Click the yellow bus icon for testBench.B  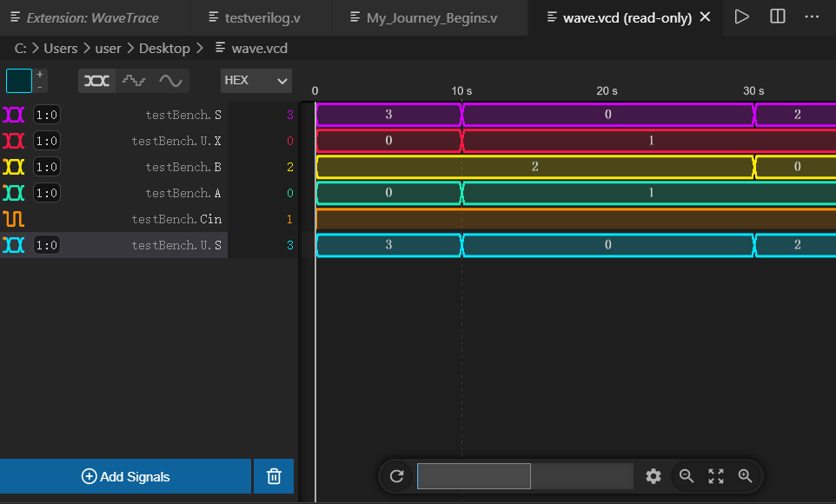click(14, 167)
